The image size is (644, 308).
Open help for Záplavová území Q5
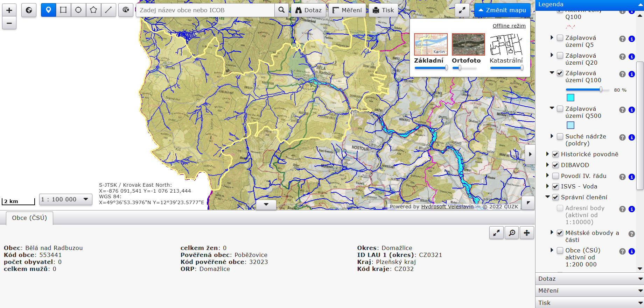pyautogui.click(x=622, y=39)
